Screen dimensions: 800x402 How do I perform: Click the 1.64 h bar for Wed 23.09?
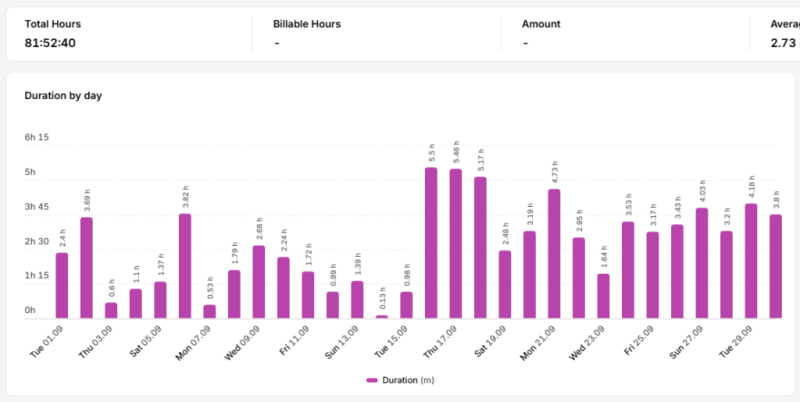coord(603,296)
